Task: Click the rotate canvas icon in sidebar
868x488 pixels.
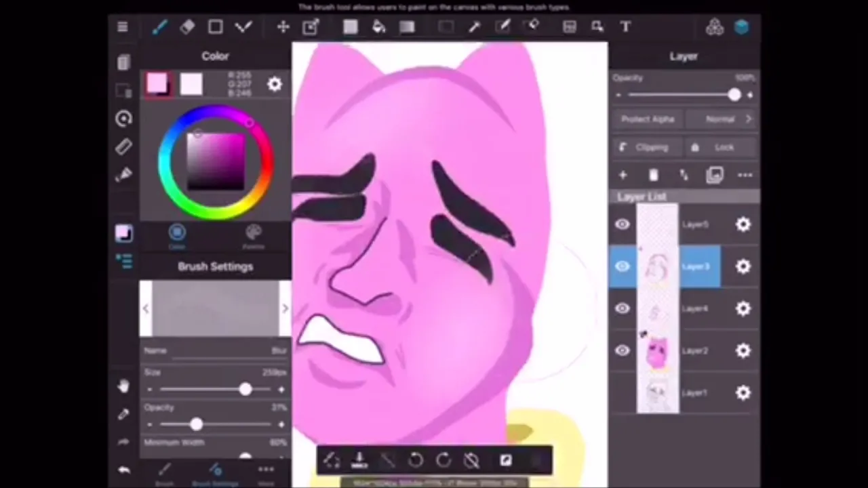Action: pos(123,119)
